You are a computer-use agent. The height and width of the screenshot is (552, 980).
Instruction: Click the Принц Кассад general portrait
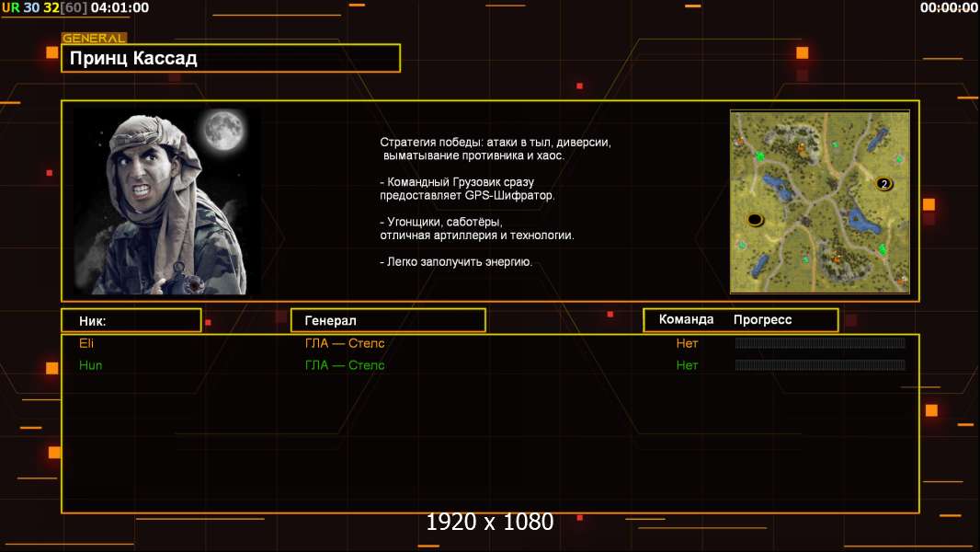(168, 201)
